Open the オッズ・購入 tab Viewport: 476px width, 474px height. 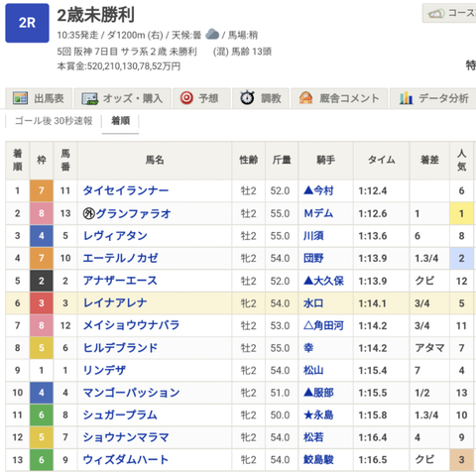coord(122,98)
